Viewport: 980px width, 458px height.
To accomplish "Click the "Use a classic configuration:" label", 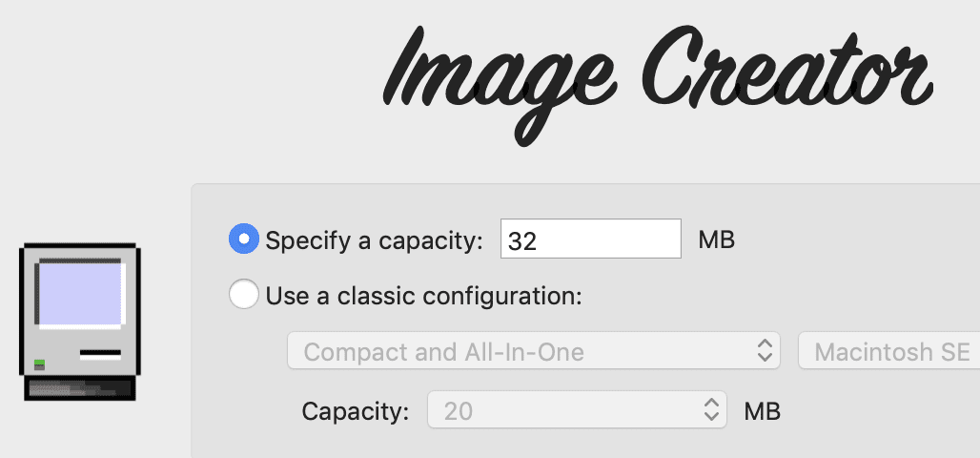I will (x=423, y=296).
